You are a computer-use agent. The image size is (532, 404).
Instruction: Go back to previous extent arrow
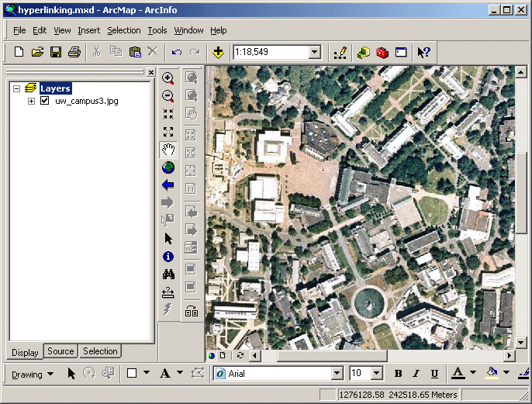coord(168,185)
